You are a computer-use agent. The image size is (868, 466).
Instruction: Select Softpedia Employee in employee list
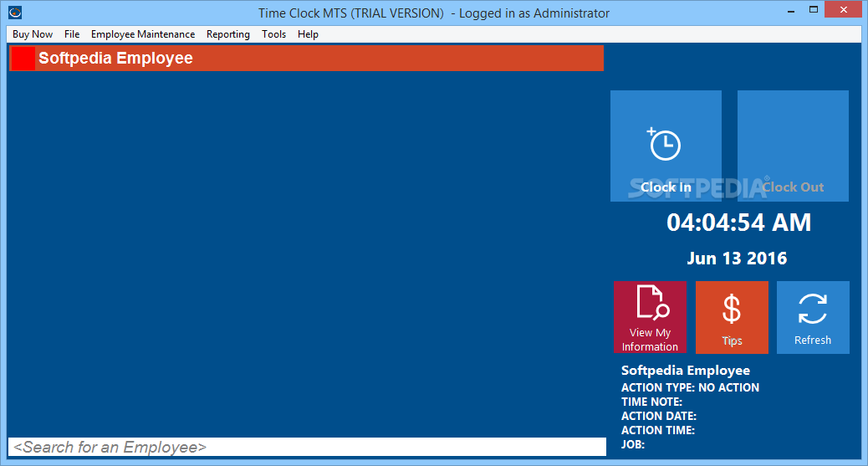click(307, 59)
